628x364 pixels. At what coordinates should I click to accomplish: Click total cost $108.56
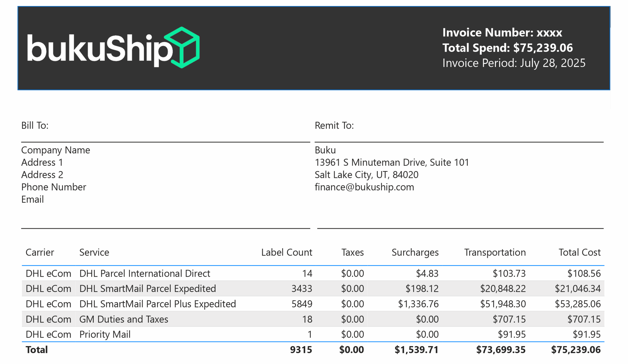coord(584,274)
